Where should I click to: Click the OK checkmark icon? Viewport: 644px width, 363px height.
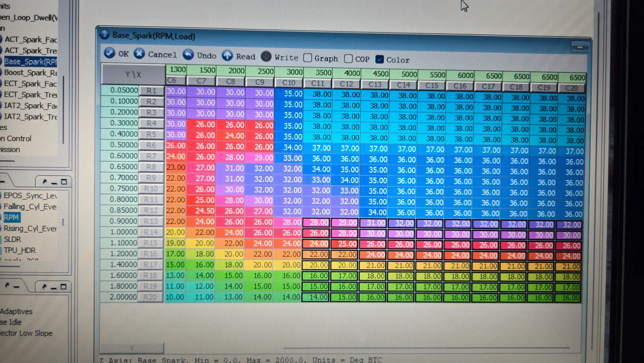pos(109,53)
